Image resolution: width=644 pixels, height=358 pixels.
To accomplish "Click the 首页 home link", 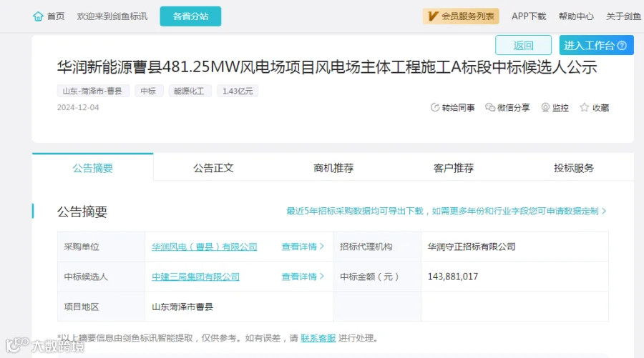I will point(55,16).
